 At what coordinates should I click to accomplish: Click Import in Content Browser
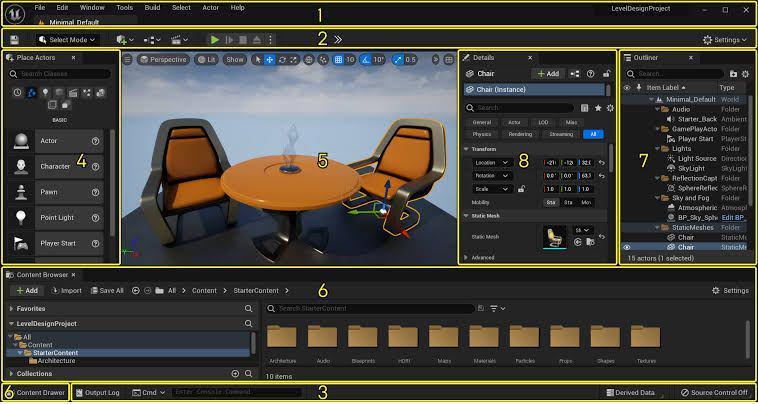(67, 290)
